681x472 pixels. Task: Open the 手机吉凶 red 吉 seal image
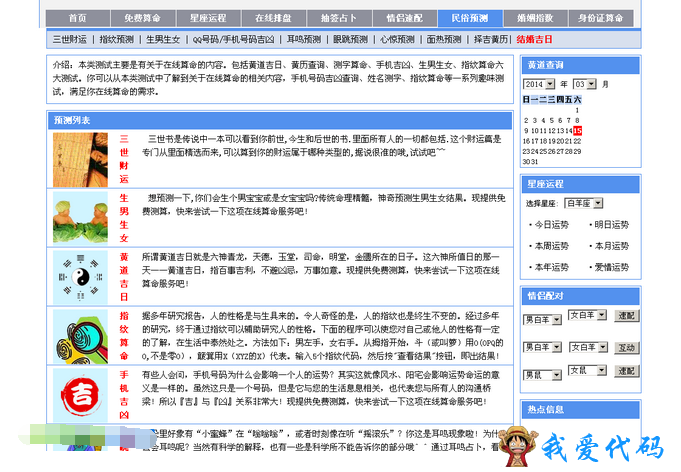tap(80, 395)
